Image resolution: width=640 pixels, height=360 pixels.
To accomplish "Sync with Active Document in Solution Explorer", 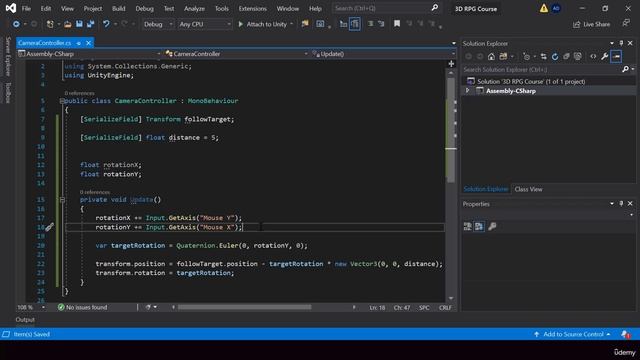I will point(543,57).
